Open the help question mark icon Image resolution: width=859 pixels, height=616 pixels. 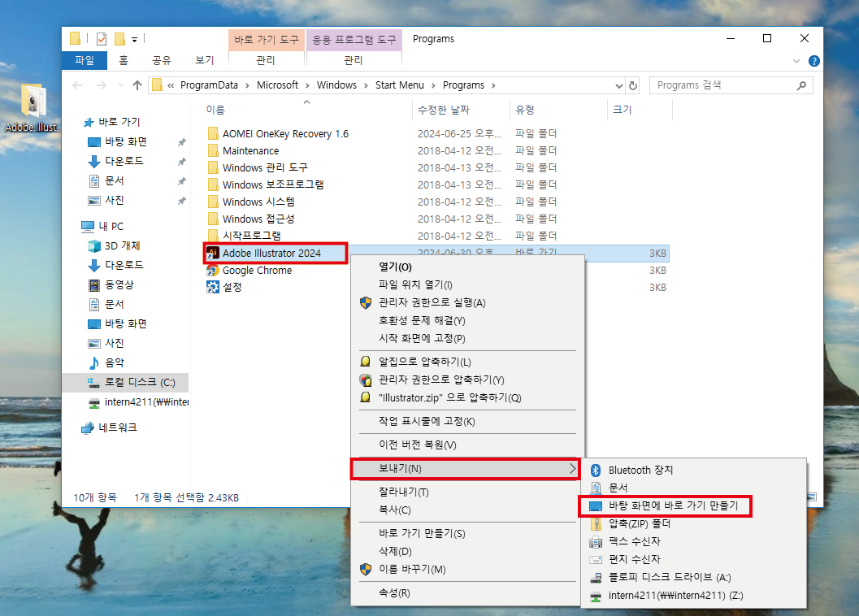pos(814,62)
